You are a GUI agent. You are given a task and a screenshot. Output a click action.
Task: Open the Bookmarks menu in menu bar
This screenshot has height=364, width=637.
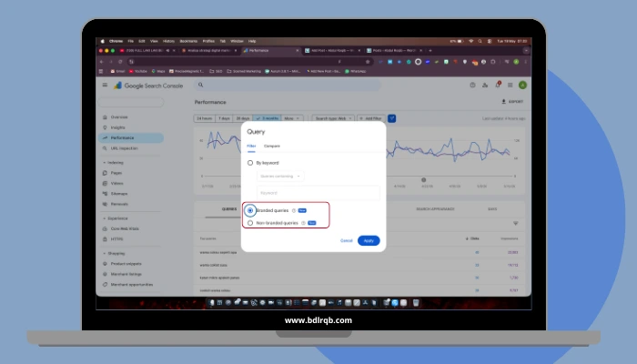[x=188, y=41]
